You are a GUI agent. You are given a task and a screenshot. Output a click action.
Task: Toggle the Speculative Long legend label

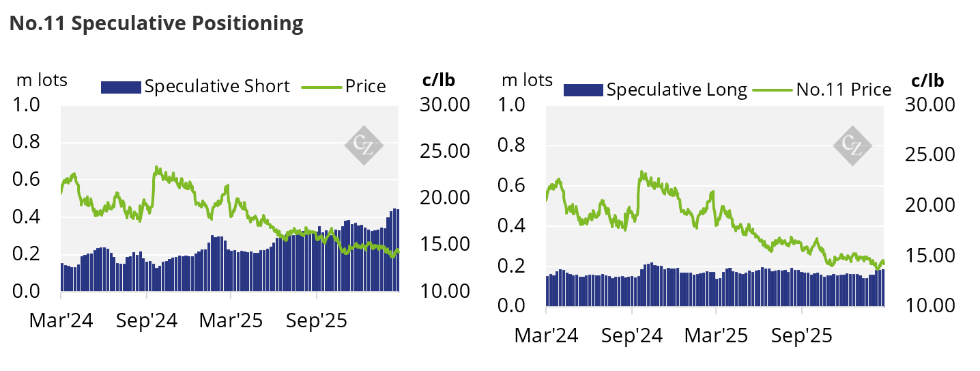point(676,90)
